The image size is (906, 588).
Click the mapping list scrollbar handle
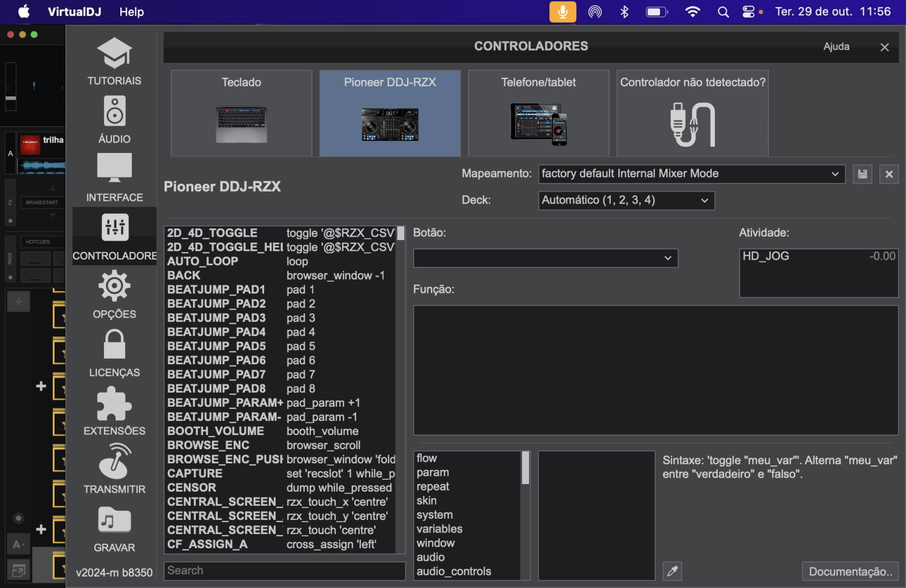coord(401,234)
